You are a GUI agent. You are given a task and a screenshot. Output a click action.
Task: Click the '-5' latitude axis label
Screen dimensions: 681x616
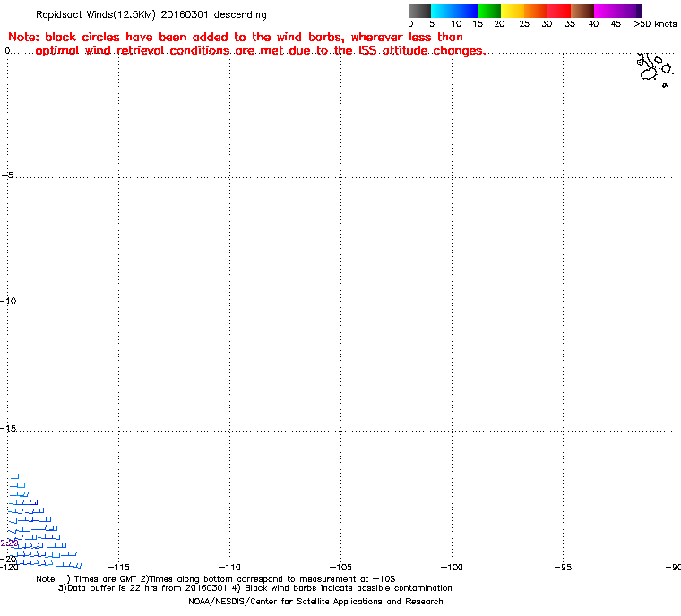[7, 175]
